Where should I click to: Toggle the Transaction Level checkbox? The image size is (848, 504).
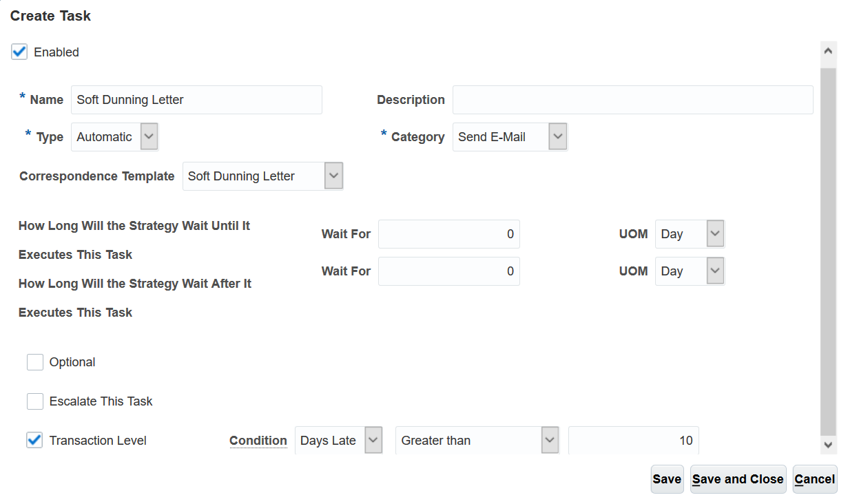coord(34,441)
